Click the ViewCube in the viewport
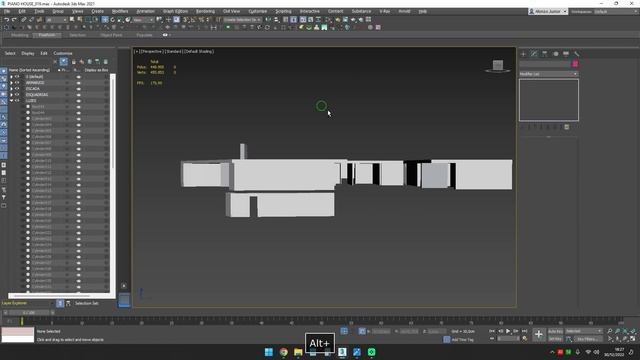Viewport: 640px width, 360px height. 498,65
